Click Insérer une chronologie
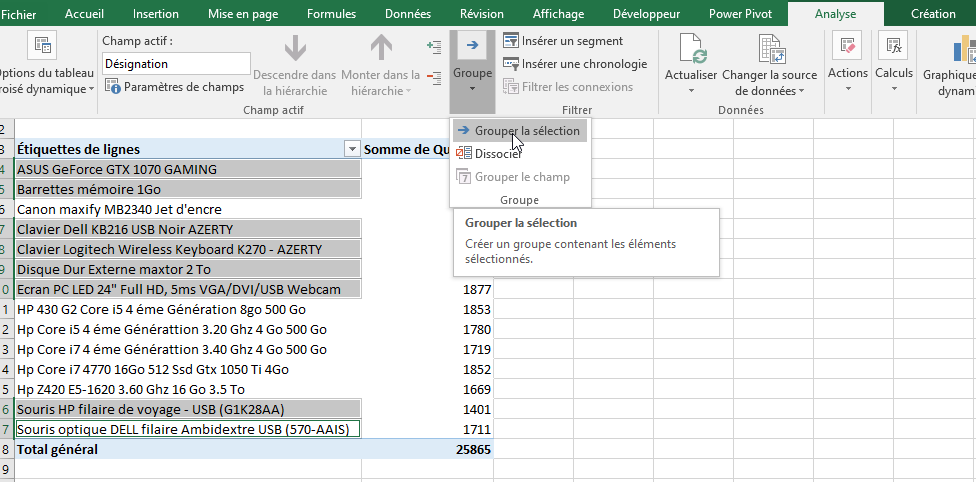Screen dimensions: 976x482 pyautogui.click(x=575, y=64)
